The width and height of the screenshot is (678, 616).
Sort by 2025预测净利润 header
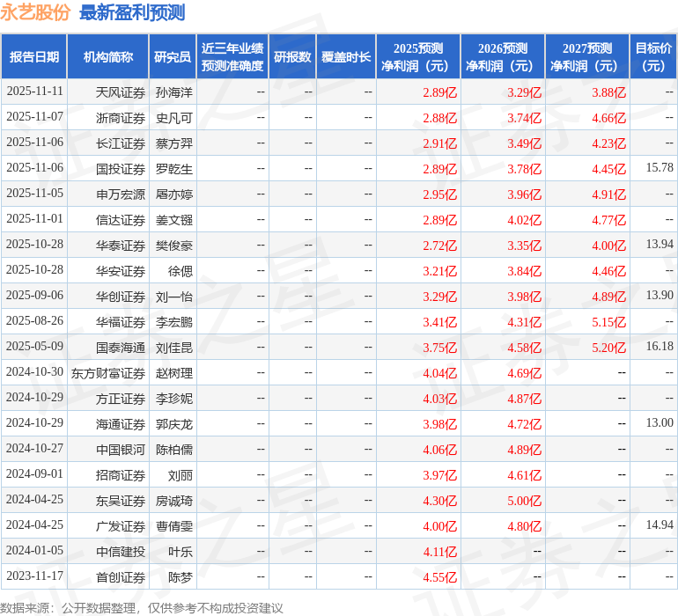click(417, 57)
